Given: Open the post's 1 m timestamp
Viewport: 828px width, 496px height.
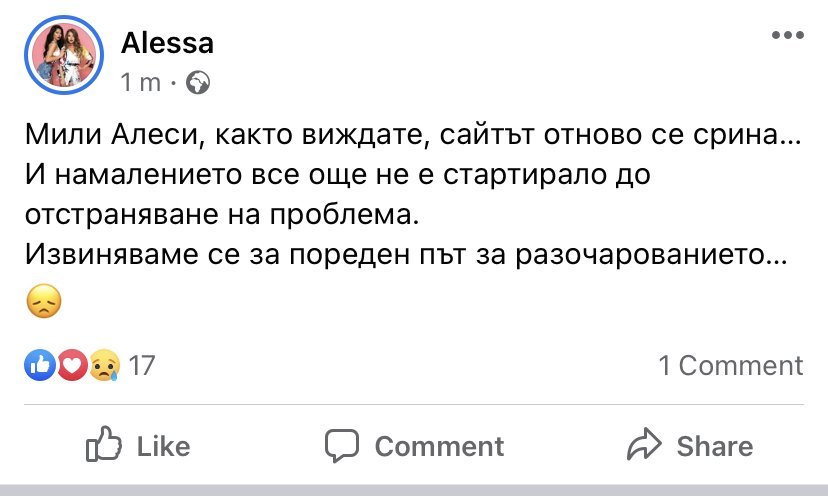Looking at the screenshot, I should coord(140,83).
